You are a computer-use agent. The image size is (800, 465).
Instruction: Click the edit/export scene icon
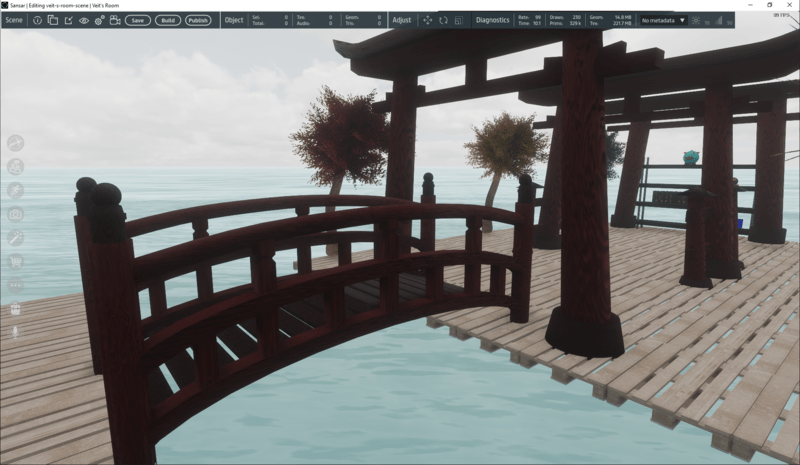click(68, 20)
